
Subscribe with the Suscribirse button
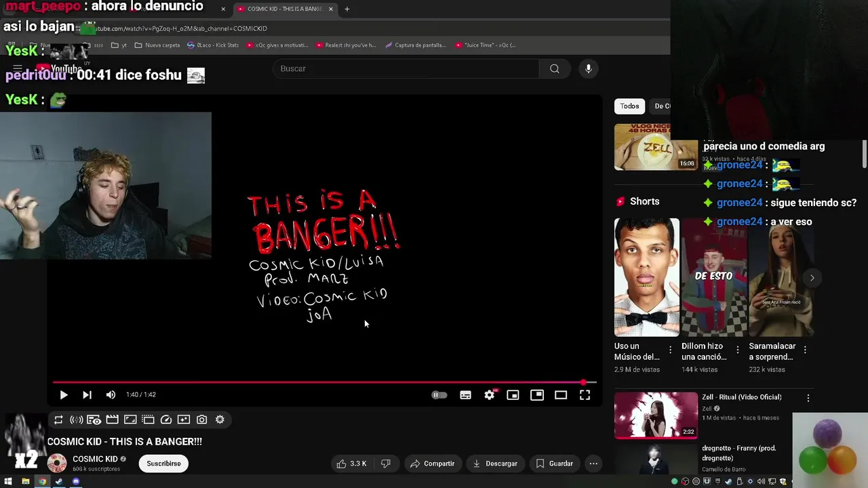point(164,464)
